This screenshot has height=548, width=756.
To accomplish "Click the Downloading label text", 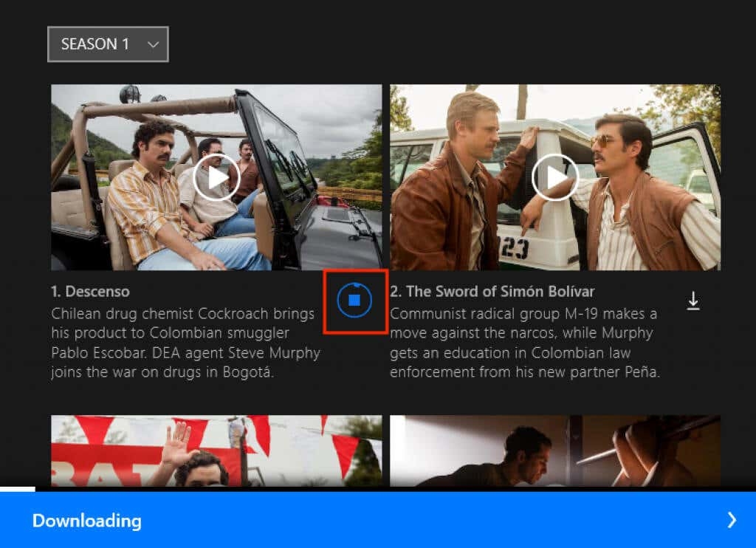I will click(x=86, y=521).
